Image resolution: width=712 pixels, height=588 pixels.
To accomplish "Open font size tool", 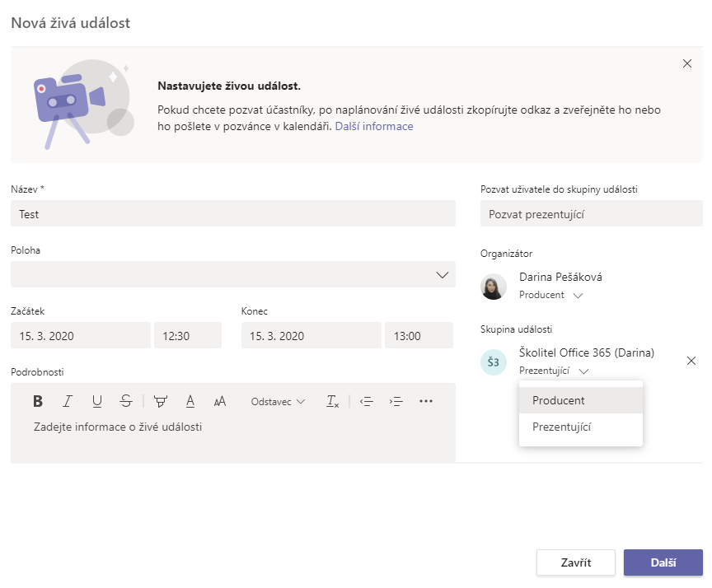I will [x=220, y=401].
